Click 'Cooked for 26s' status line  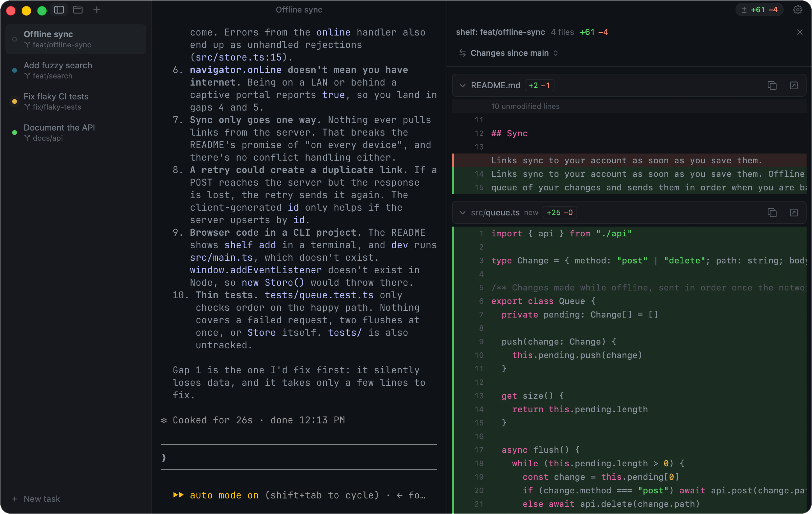point(213,420)
